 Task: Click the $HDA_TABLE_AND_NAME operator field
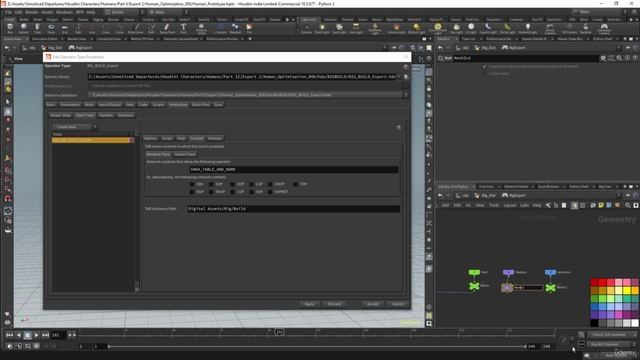294,169
